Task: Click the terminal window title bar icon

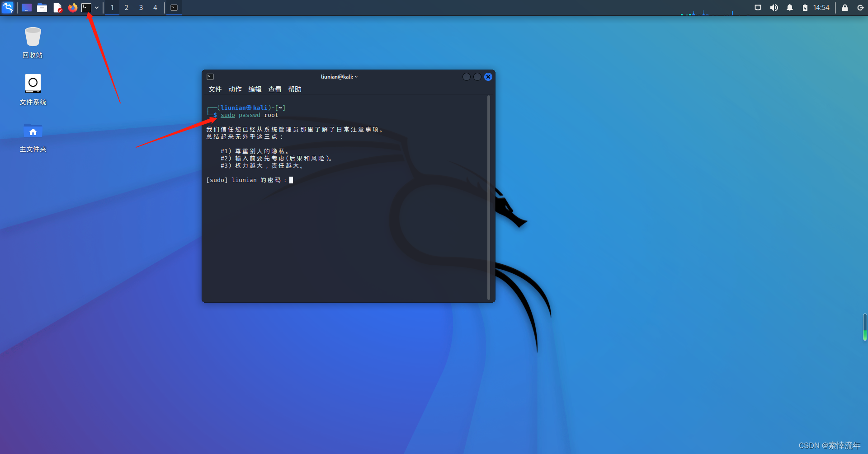Action: pos(210,77)
